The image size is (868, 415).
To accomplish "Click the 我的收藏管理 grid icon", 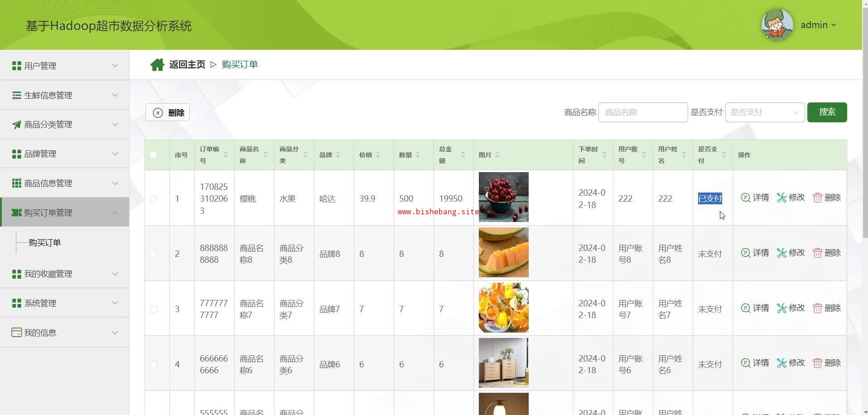I will tap(16, 274).
